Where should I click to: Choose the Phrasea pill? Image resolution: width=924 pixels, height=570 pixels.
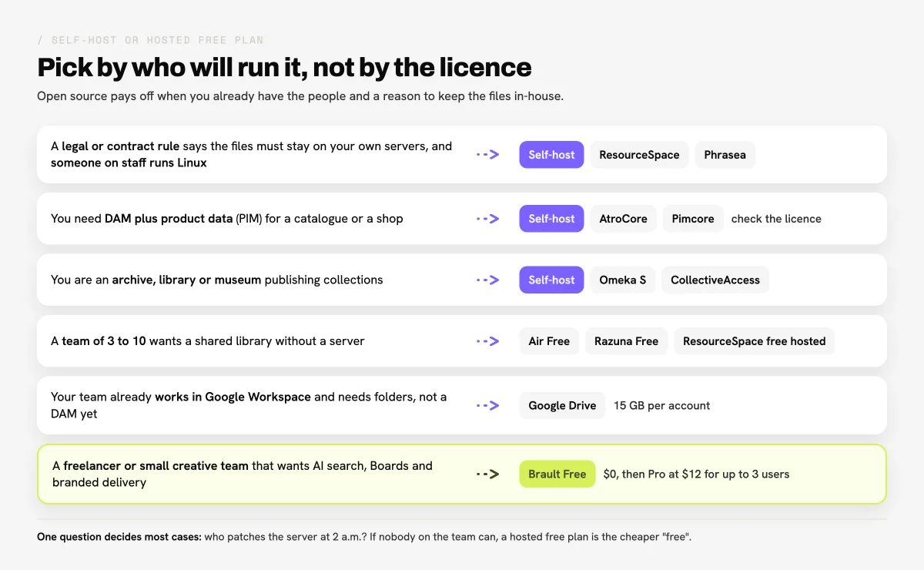[725, 155]
